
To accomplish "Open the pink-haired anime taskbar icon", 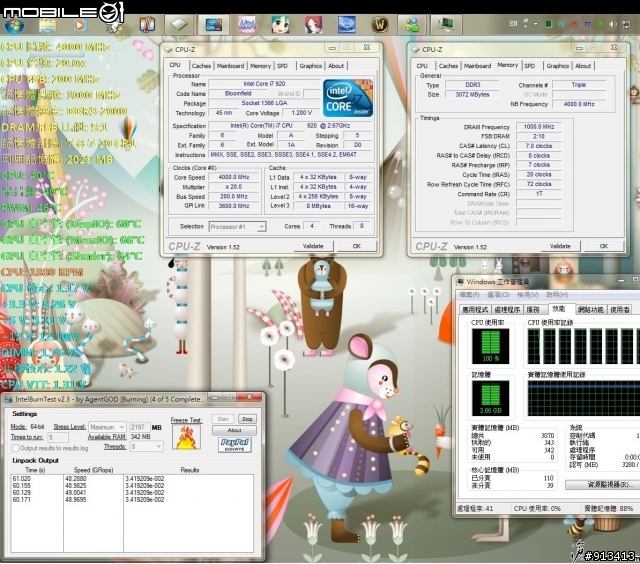I will (x=247, y=25).
